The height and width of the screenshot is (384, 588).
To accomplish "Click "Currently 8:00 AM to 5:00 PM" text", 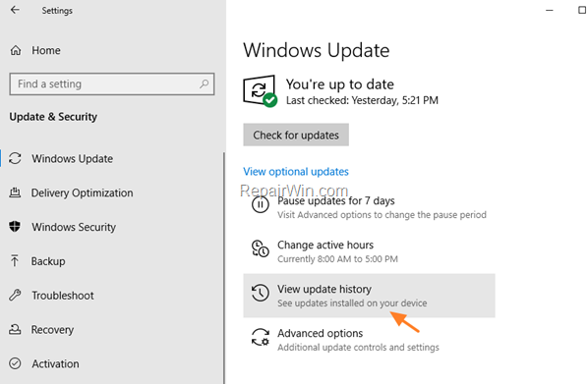I will point(337,259).
